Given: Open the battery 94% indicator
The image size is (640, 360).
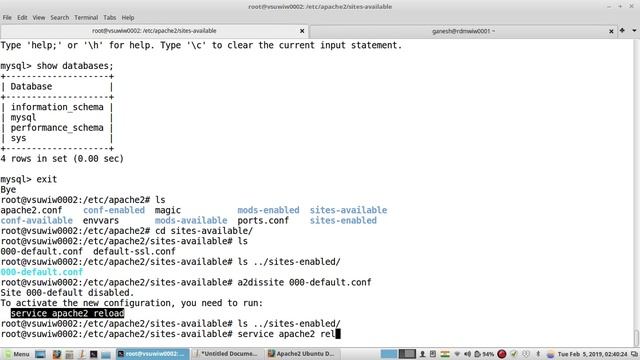Looking at the screenshot, I should 484,354.
